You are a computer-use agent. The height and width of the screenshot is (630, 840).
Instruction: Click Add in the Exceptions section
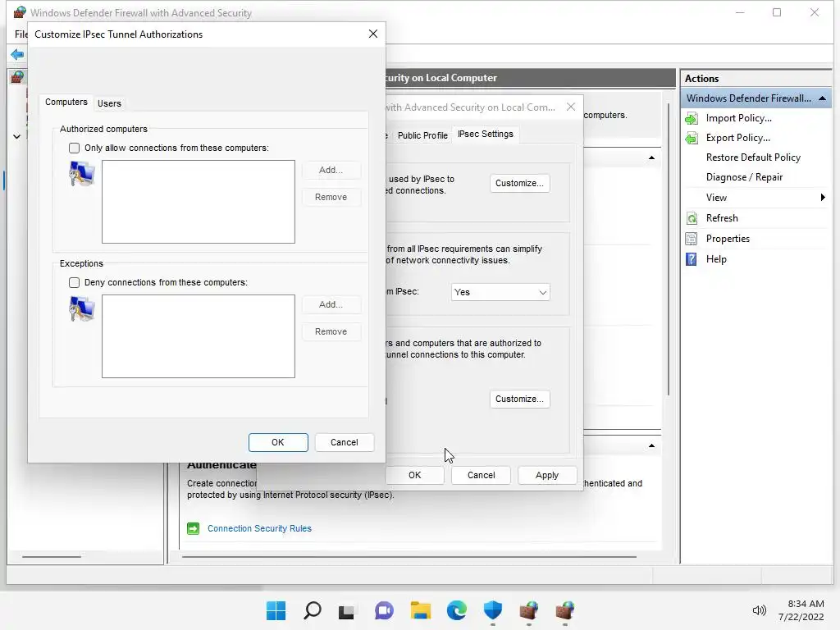(331, 304)
